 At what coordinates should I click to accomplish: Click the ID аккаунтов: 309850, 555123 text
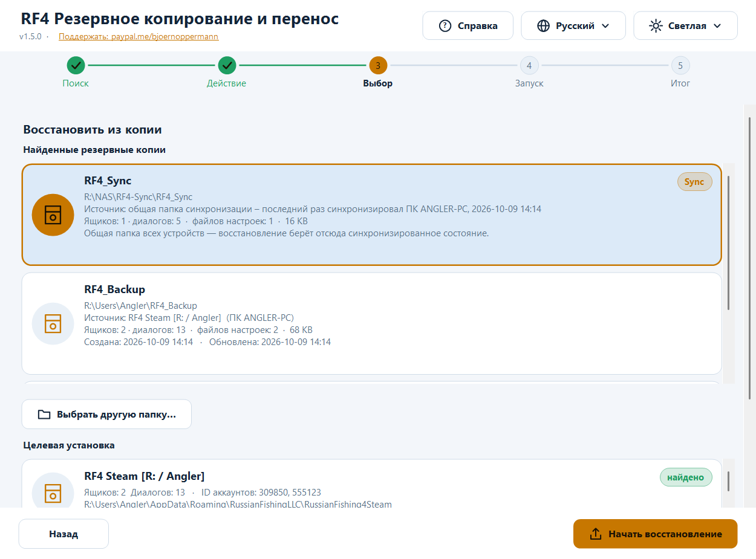click(x=261, y=493)
